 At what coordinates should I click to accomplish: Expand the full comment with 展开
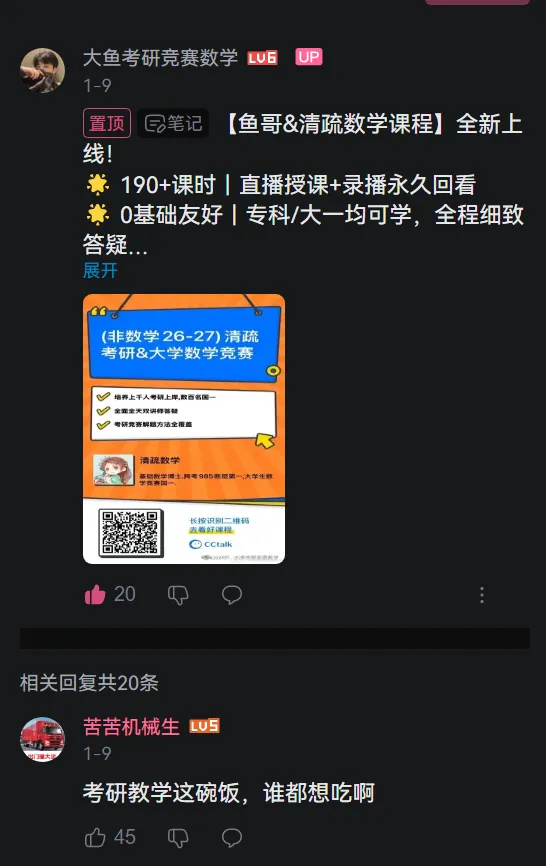pyautogui.click(x=100, y=270)
